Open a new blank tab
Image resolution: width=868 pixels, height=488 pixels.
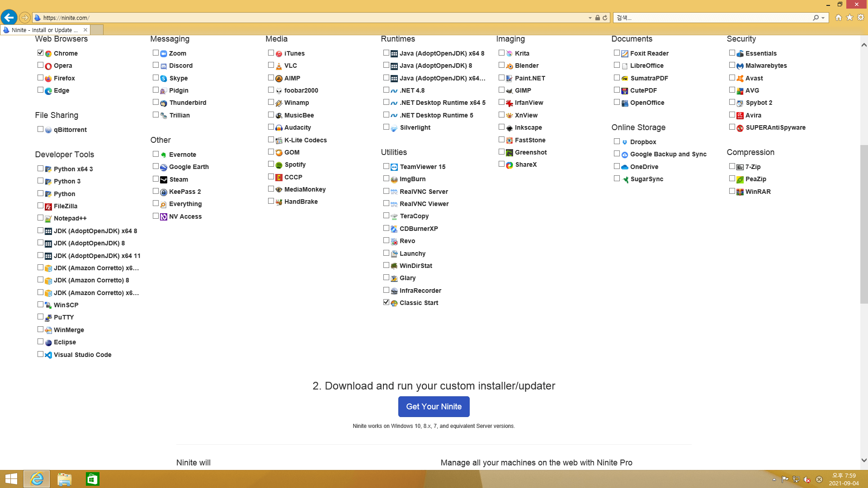point(97,30)
